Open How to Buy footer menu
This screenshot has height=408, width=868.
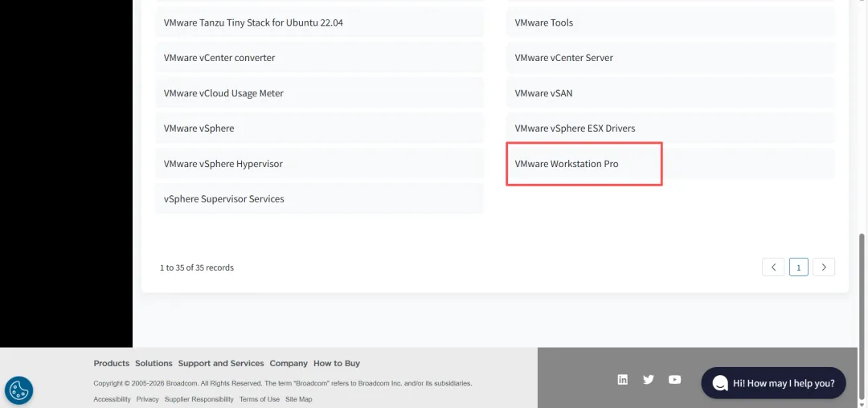337,363
